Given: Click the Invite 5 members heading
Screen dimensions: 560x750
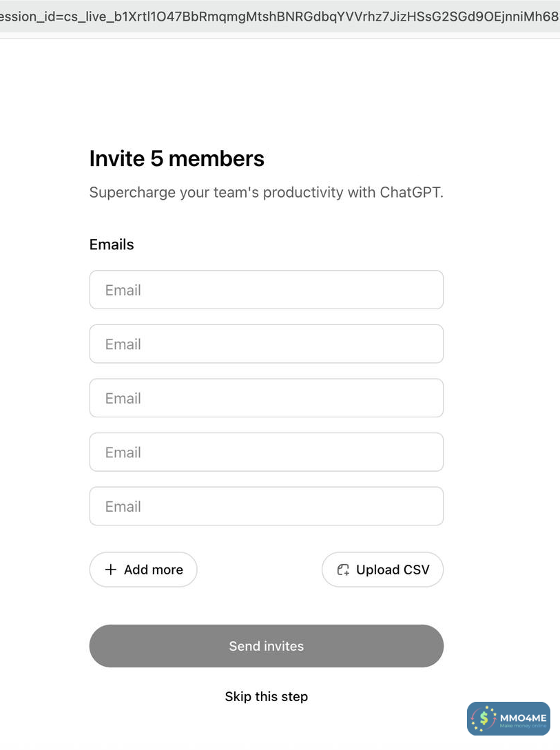Looking at the screenshot, I should [x=176, y=158].
